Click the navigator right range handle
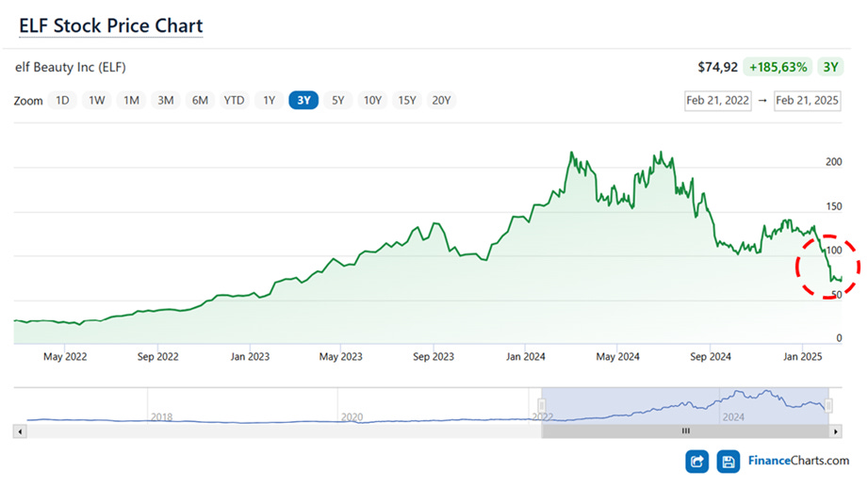This screenshot has height=487, width=868. point(828,406)
